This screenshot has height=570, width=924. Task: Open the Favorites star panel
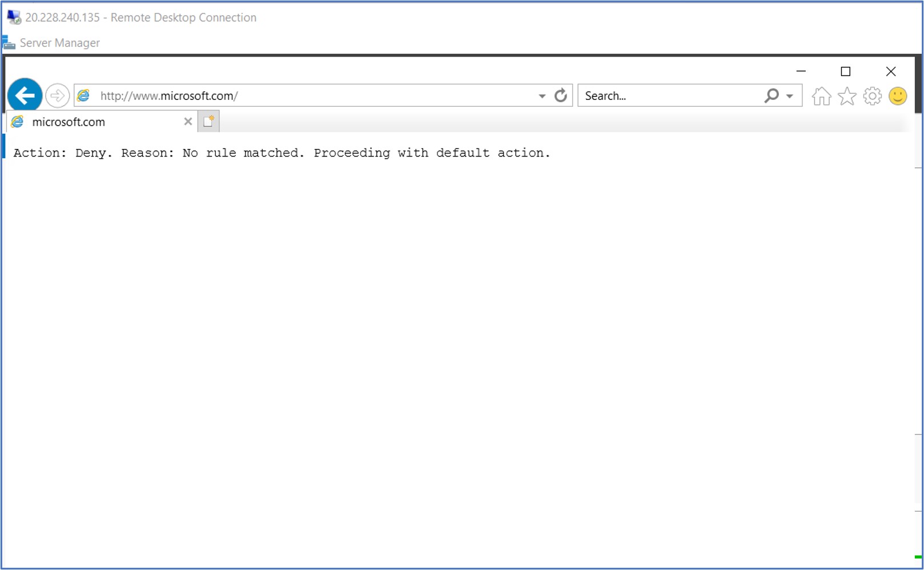click(x=846, y=97)
